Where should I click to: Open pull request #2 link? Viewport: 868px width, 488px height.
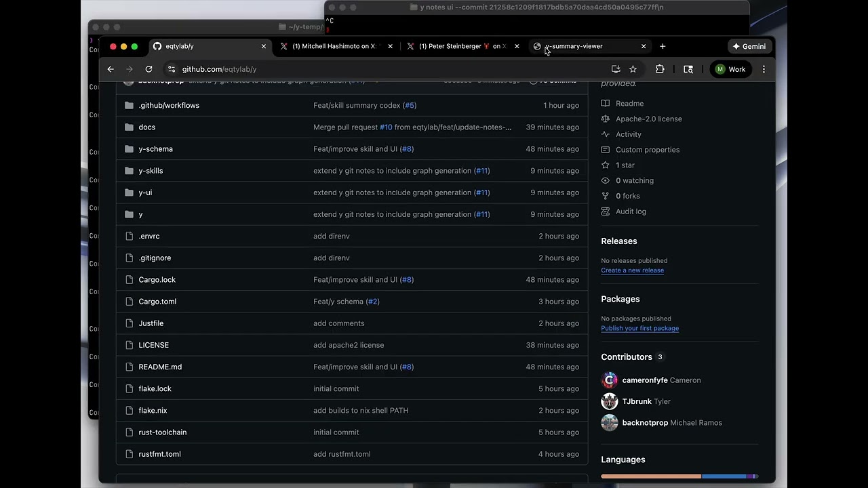point(372,302)
